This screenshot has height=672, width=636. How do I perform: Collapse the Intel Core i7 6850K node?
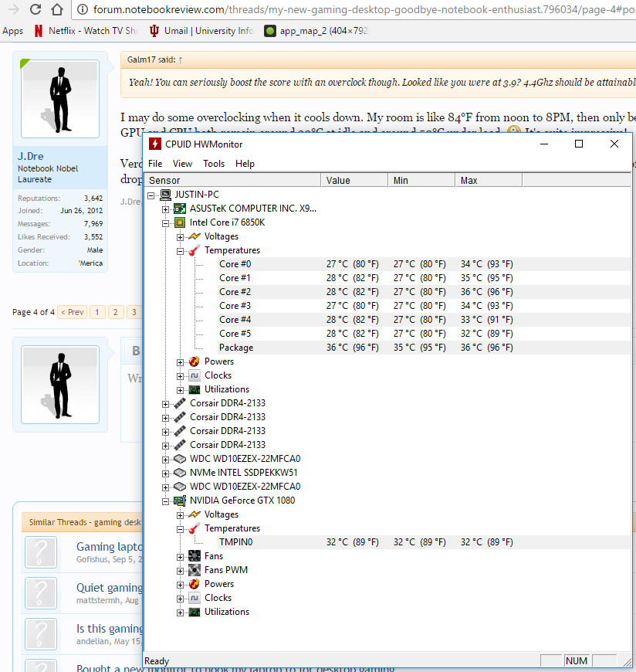click(x=166, y=223)
